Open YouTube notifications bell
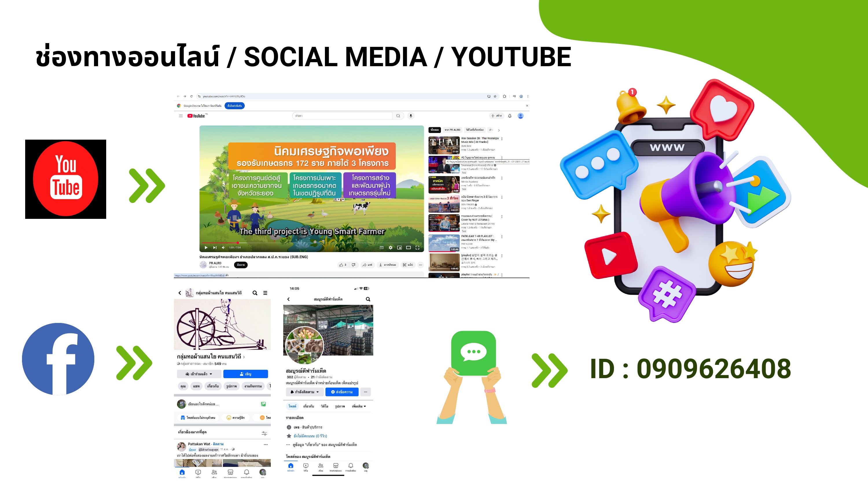The image size is (868, 488). click(x=510, y=116)
